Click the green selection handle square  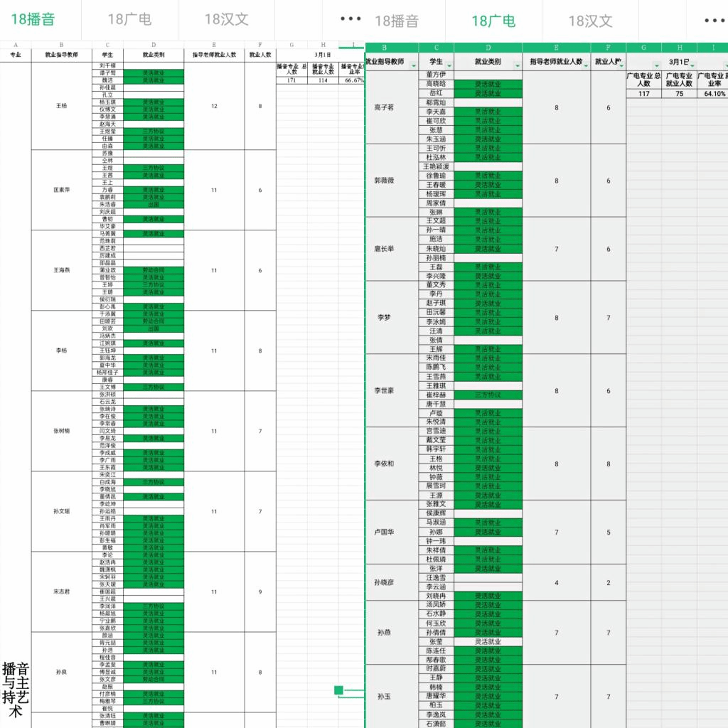pyautogui.click(x=338, y=690)
